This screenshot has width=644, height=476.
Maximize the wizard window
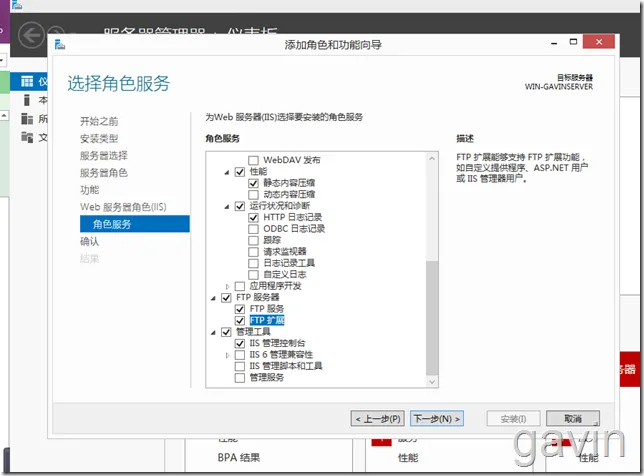point(573,42)
